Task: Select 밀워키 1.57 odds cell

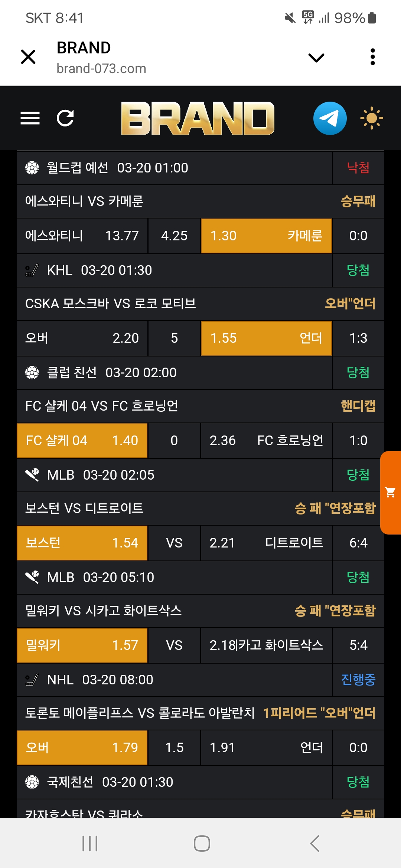Action: pos(82,645)
